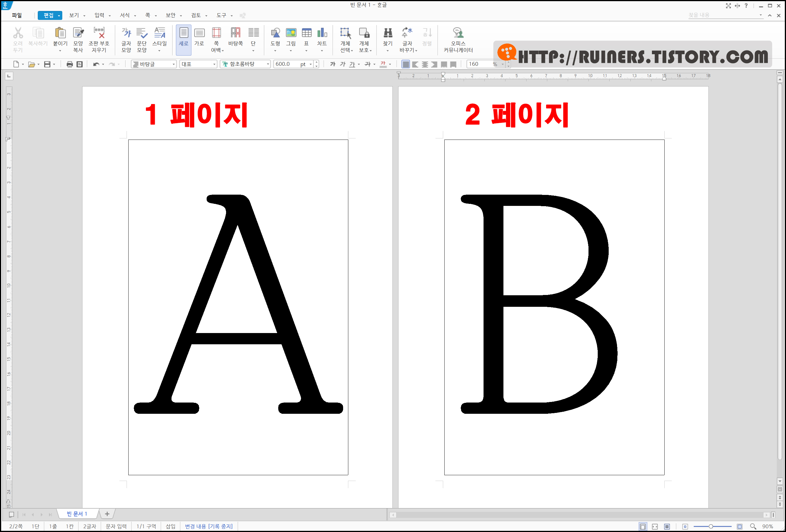
Task: Enable center alignment button
Action: [425, 64]
